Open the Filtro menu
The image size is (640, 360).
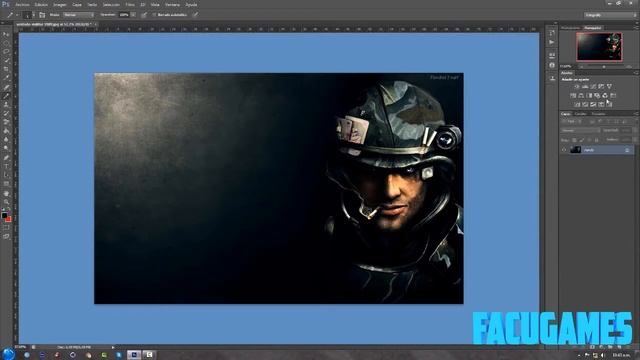130,4
